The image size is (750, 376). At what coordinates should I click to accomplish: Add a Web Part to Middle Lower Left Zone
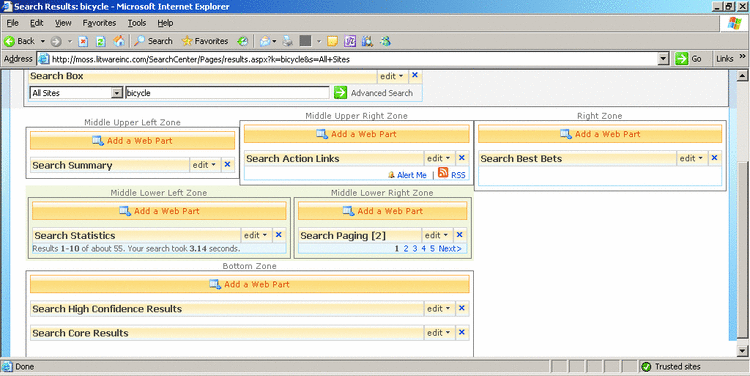tap(159, 211)
